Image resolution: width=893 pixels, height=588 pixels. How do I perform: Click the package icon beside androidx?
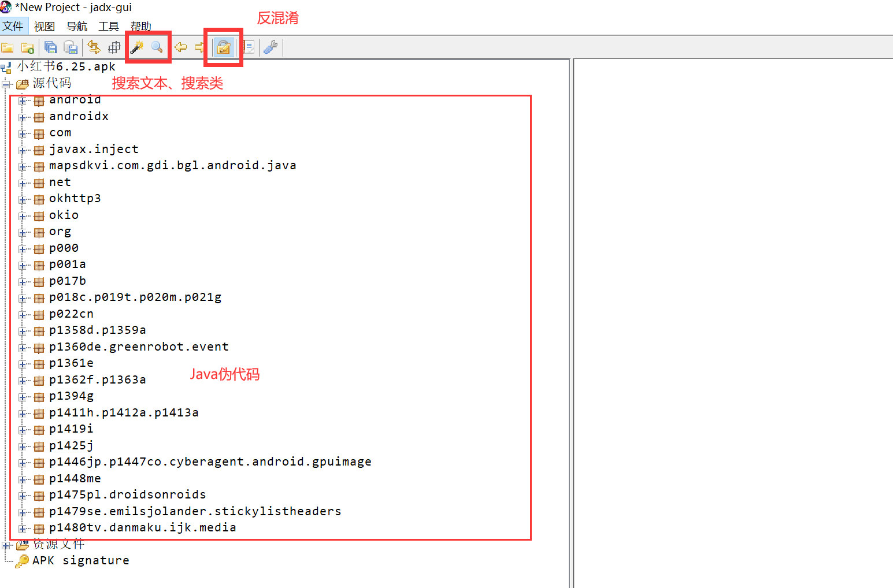coord(39,117)
